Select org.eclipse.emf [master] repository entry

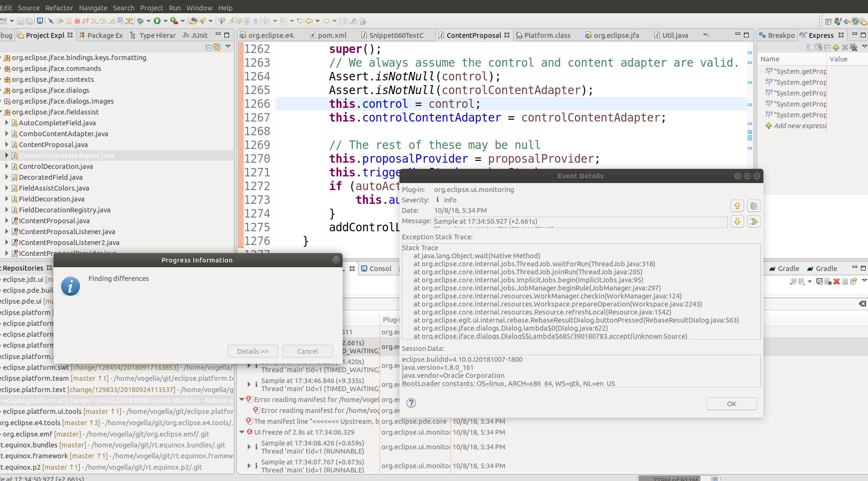click(x=106, y=434)
